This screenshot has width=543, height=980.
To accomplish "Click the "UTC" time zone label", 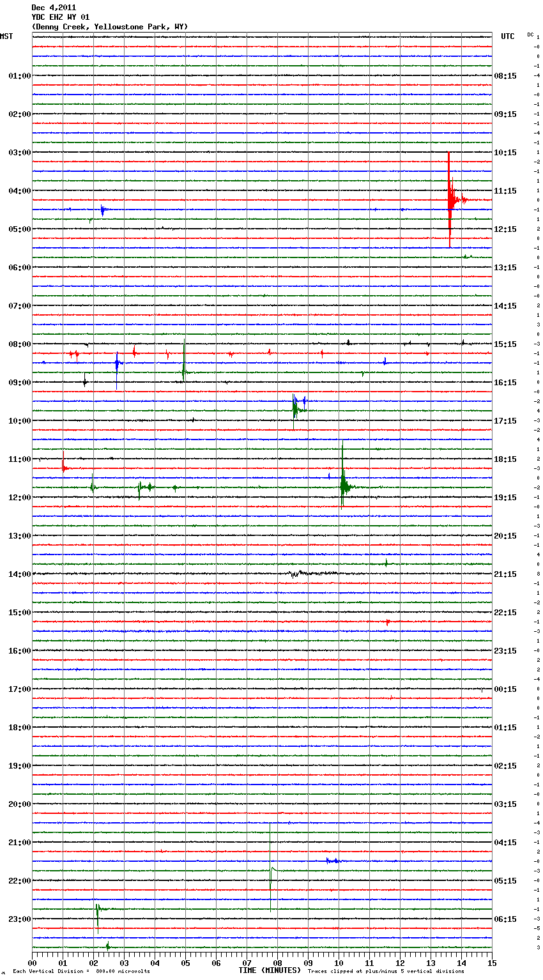I will click(x=508, y=36).
